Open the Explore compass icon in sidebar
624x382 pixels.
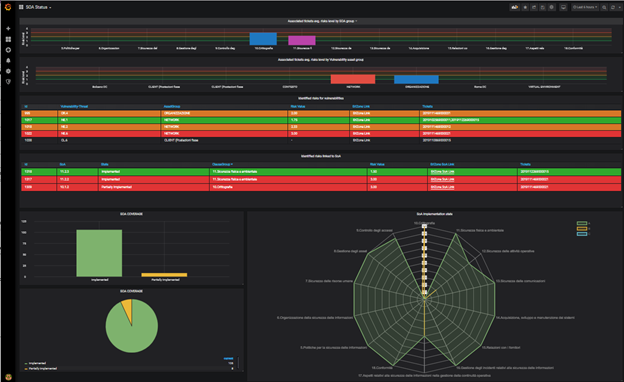pyautogui.click(x=8, y=50)
